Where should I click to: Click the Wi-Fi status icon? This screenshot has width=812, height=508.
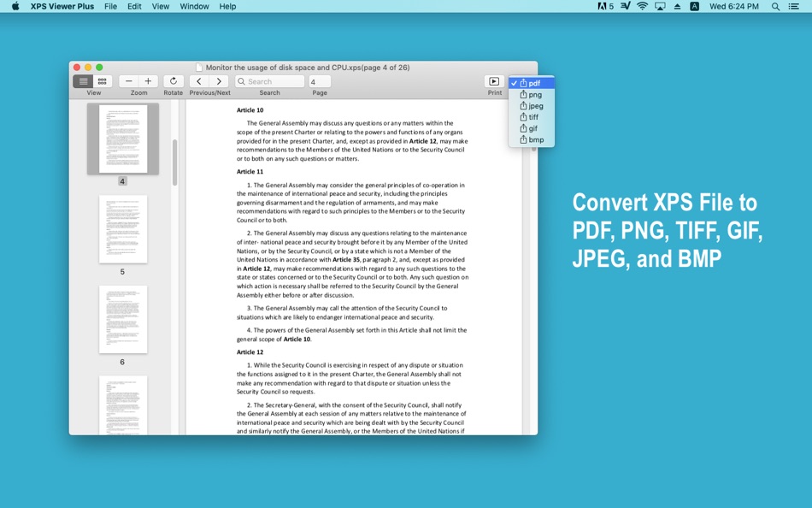point(642,6)
